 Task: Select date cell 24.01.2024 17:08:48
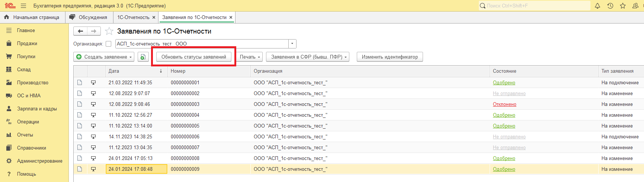[x=136, y=169]
